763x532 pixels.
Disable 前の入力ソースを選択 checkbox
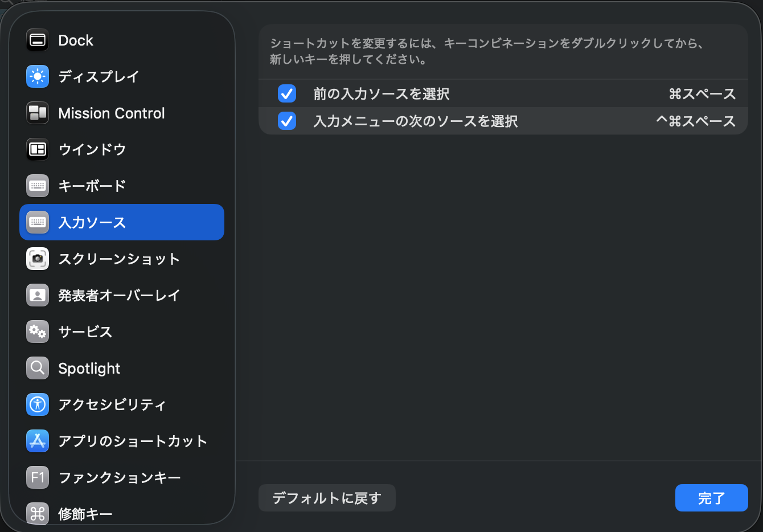[x=287, y=93]
